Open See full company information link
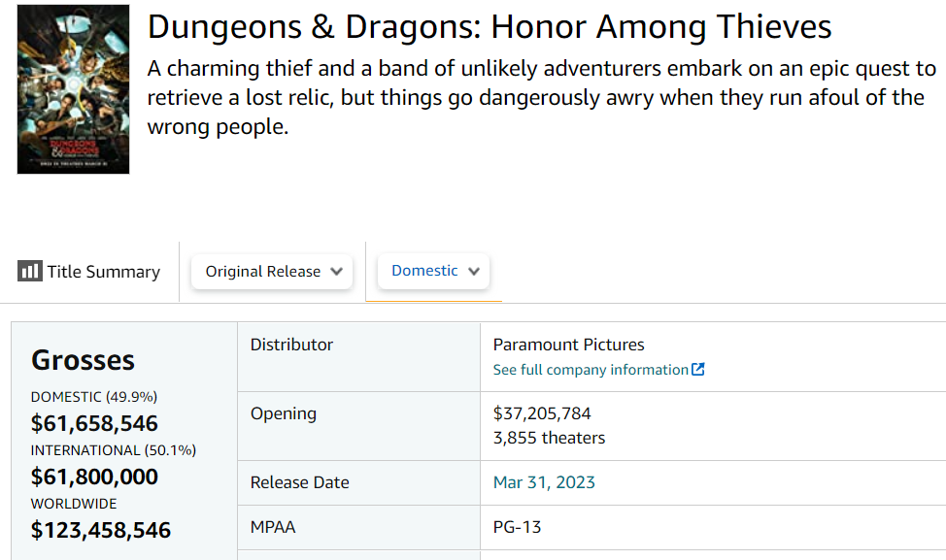946x560 pixels. 591,370
